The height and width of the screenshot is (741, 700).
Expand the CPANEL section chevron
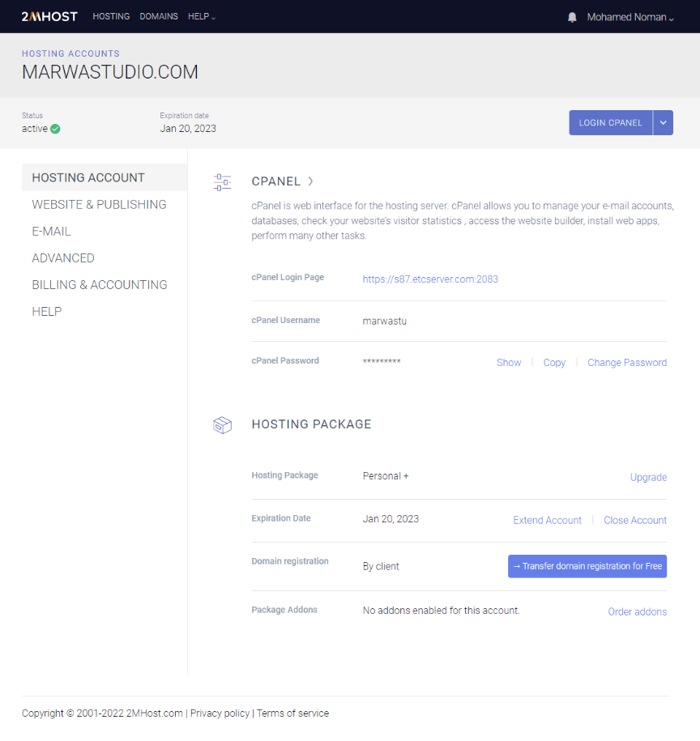point(310,181)
